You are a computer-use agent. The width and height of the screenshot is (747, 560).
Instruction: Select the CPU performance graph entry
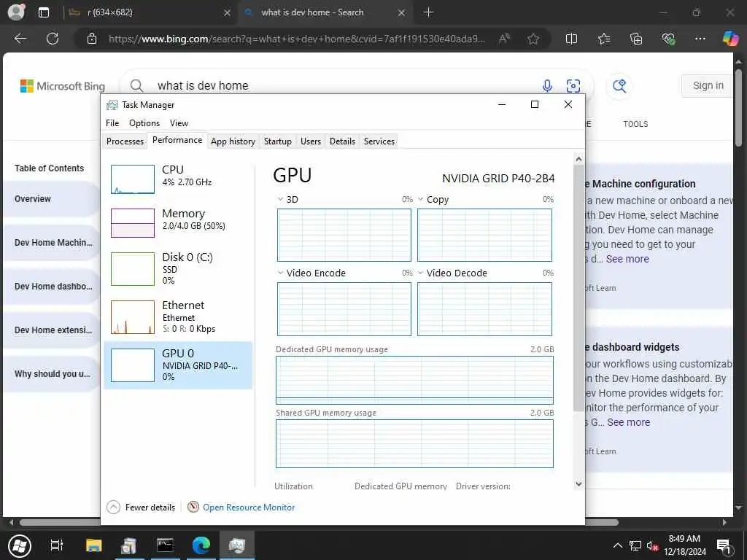pos(178,179)
